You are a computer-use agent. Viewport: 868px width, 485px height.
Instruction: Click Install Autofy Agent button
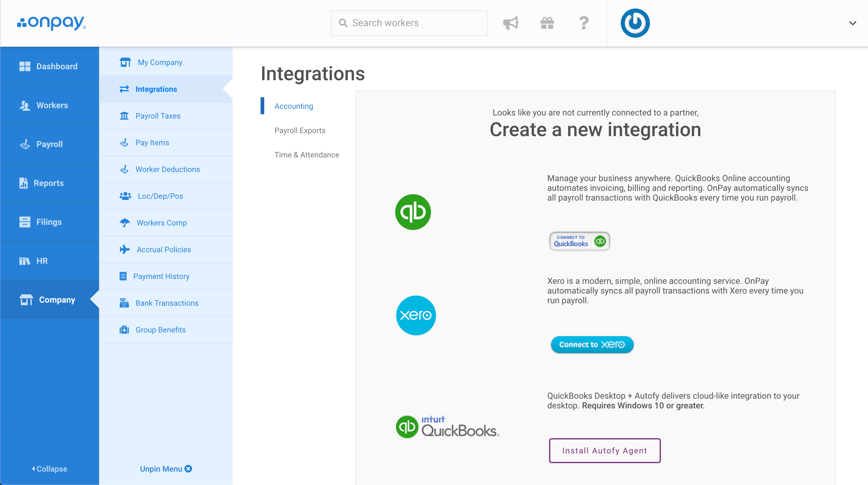604,450
